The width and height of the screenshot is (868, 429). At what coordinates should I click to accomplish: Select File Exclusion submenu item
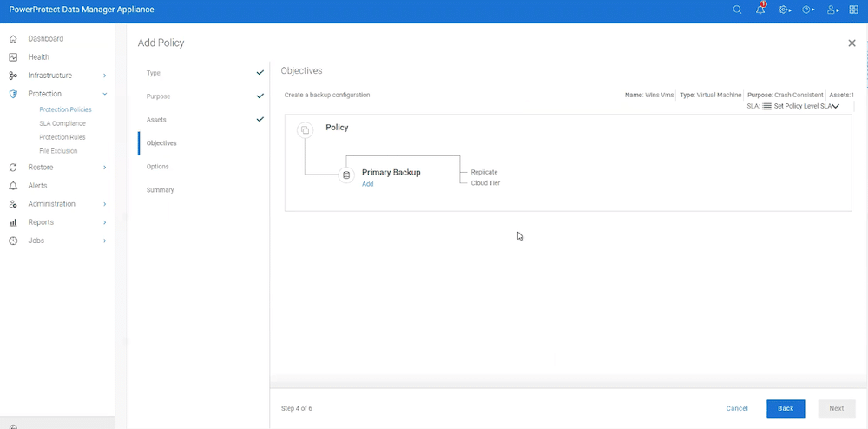click(58, 150)
